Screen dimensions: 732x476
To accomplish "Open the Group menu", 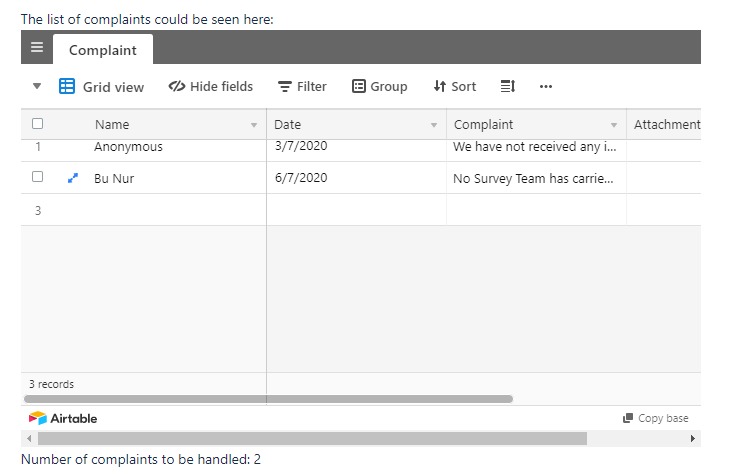I will pyautogui.click(x=379, y=86).
